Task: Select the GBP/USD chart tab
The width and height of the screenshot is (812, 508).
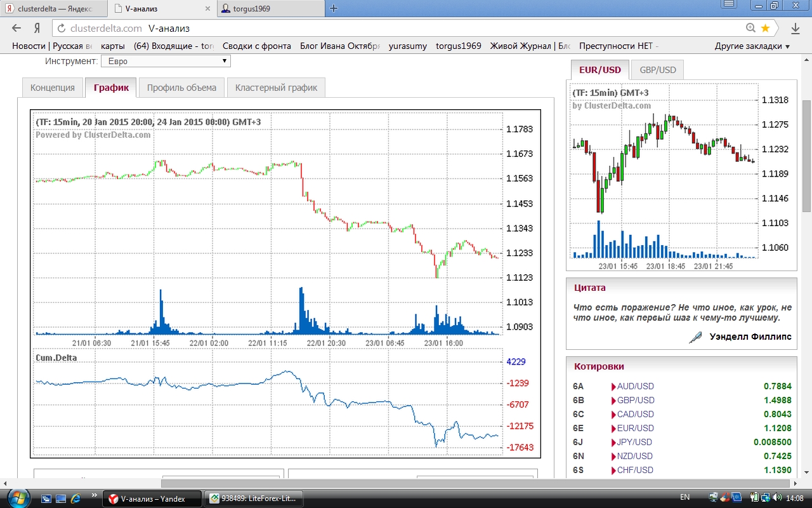Action: [657, 70]
